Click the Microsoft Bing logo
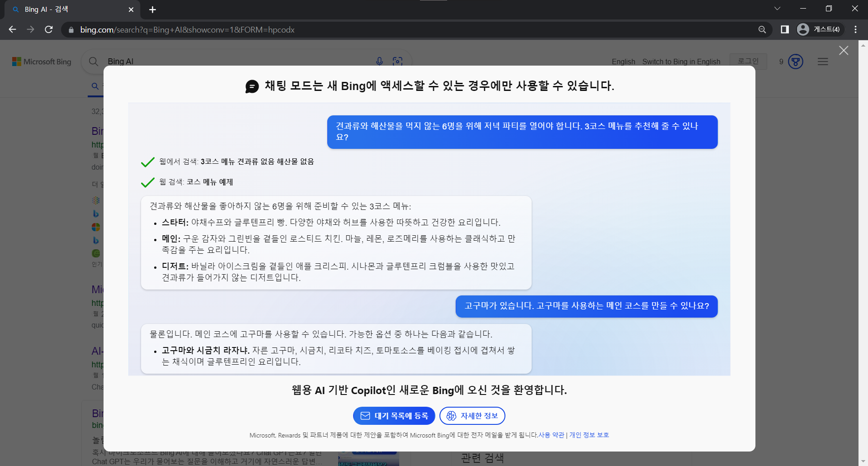 point(42,62)
